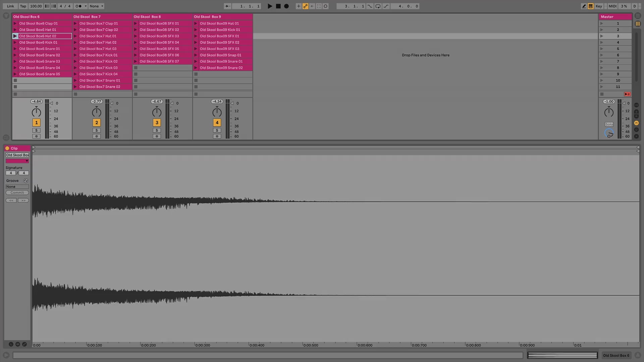
Task: Toggle the MIDI map mode switch
Action: [612, 6]
